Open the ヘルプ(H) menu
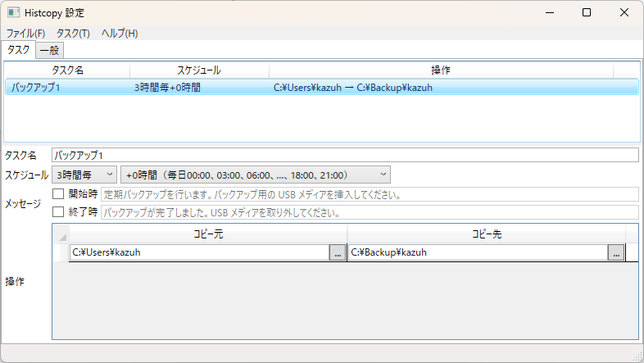This screenshot has width=644, height=363. (x=120, y=34)
